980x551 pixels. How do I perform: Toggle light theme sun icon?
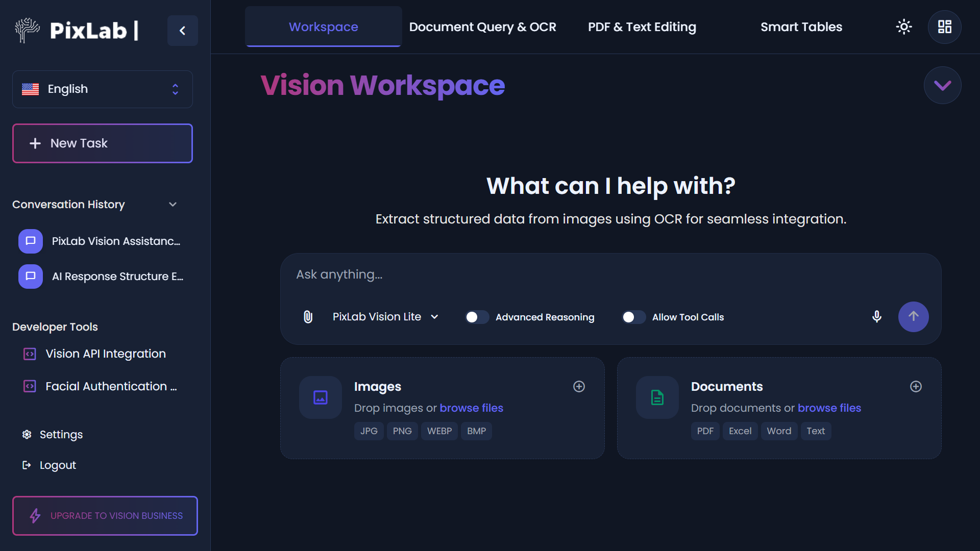(904, 27)
